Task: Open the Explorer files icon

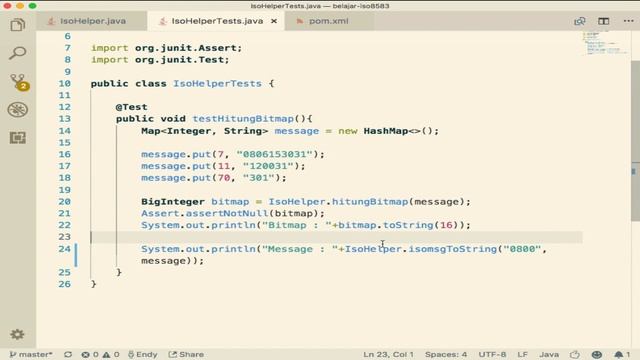Action: coord(18,25)
